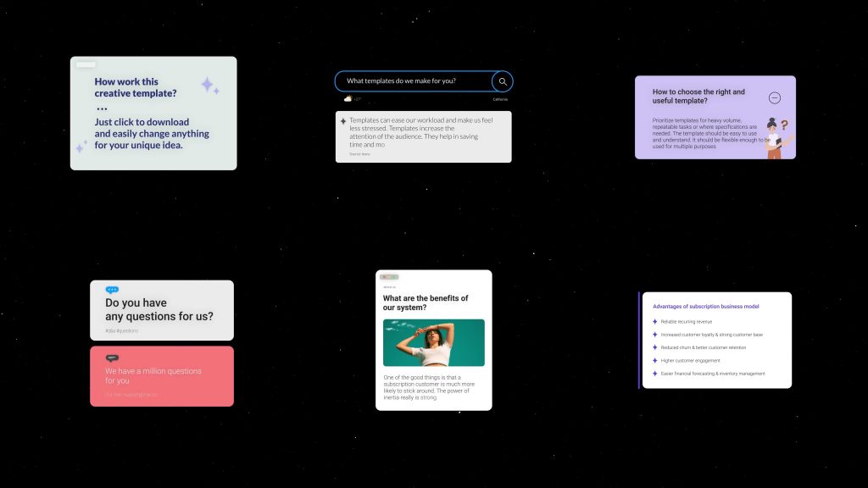Click the 'California' location label
The height and width of the screenshot is (488, 868).
click(500, 100)
